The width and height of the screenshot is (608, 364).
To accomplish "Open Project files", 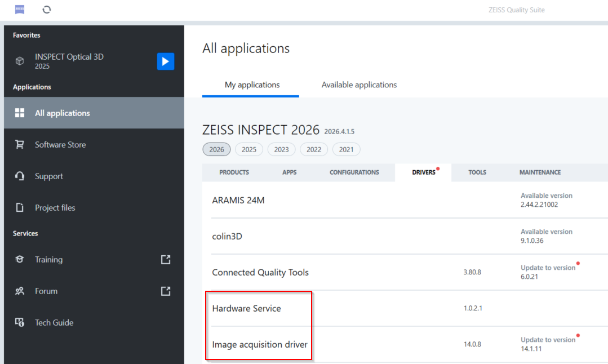I will click(x=94, y=207).
